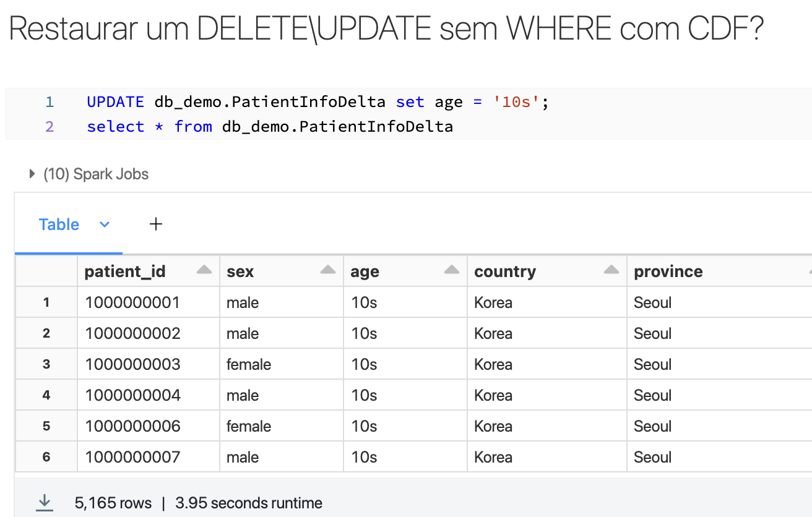Select cell with patient_id 1000000002

pos(149,333)
